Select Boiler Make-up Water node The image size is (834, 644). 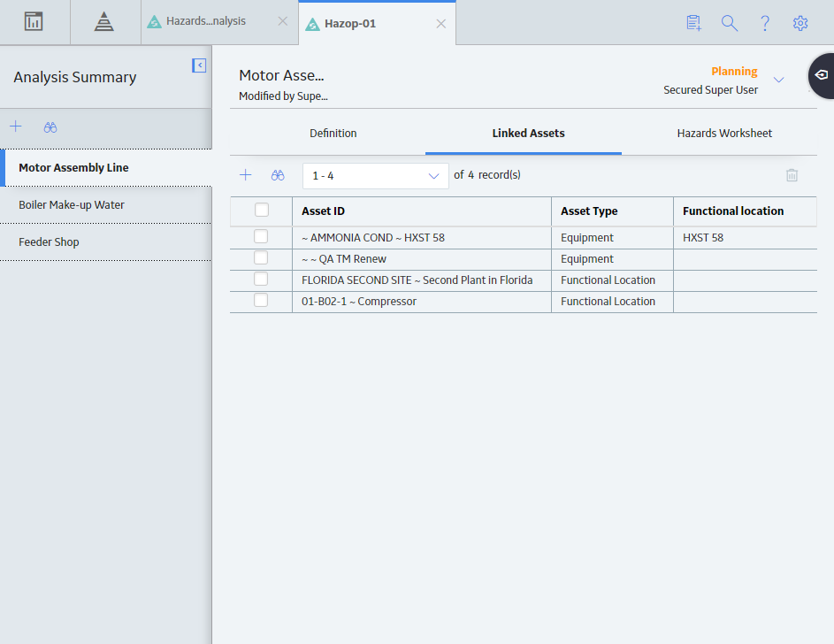(106, 205)
